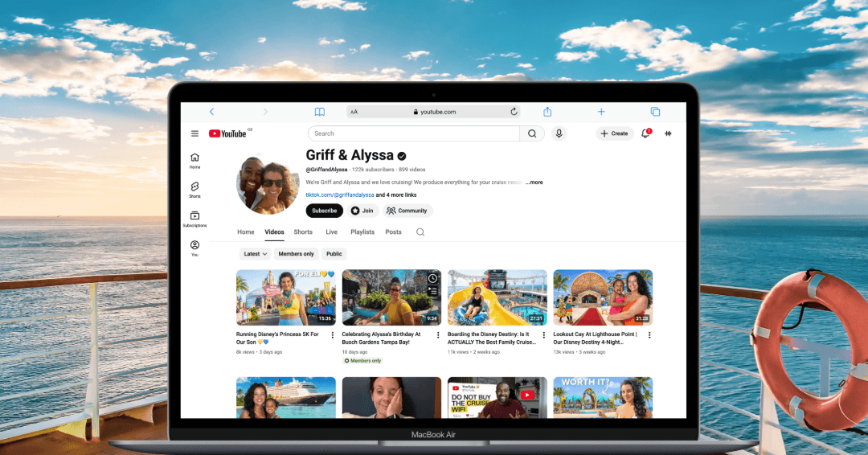Switch to the Playlists tab
This screenshot has width=868, height=455.
coord(362,232)
